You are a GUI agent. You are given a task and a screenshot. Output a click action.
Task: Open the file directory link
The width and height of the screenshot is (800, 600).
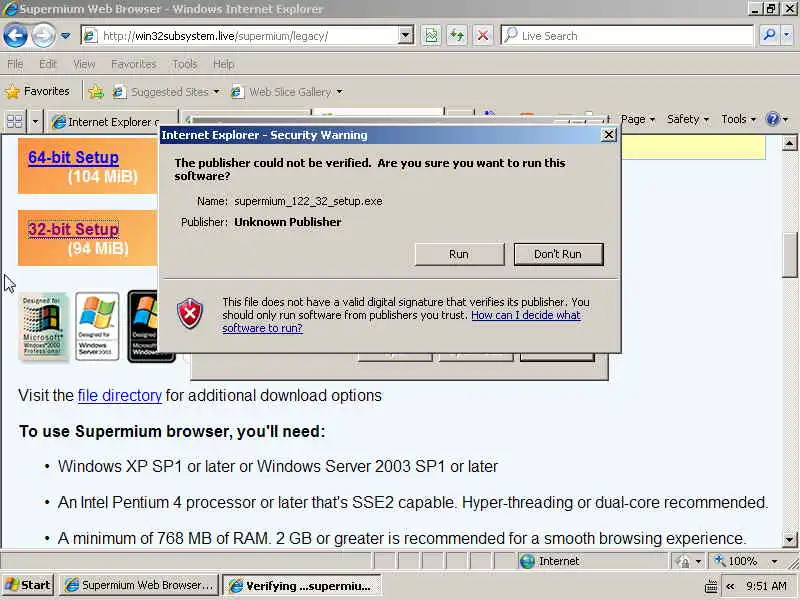pyautogui.click(x=119, y=395)
